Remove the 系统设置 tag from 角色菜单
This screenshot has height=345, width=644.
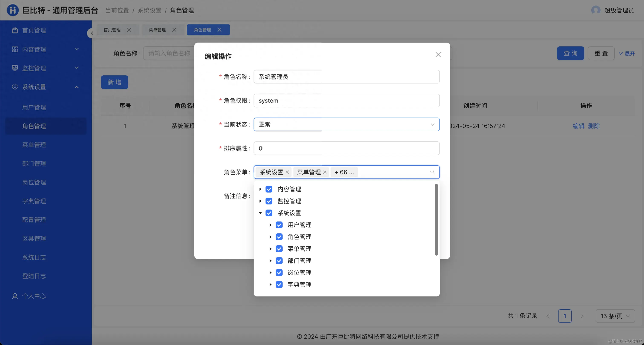pos(287,172)
